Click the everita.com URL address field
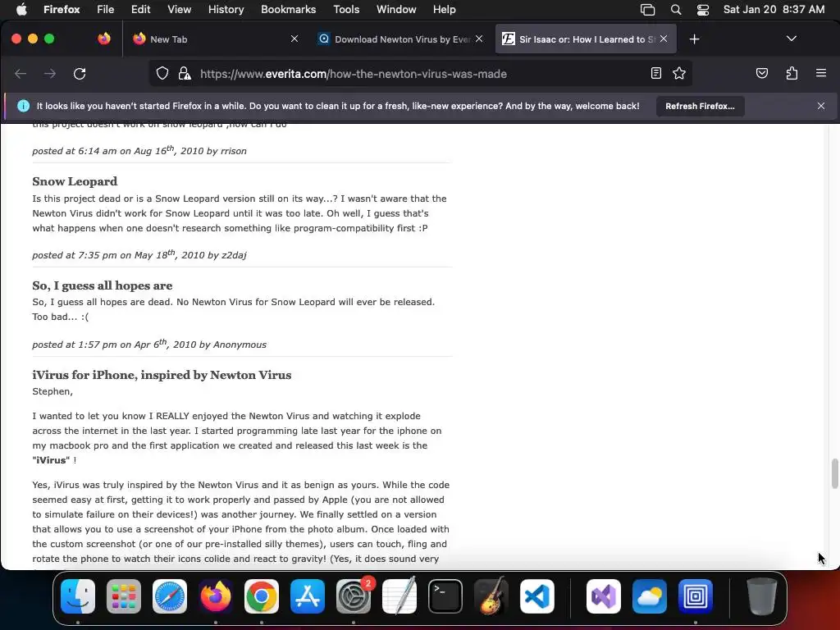The image size is (840, 630). click(421, 74)
